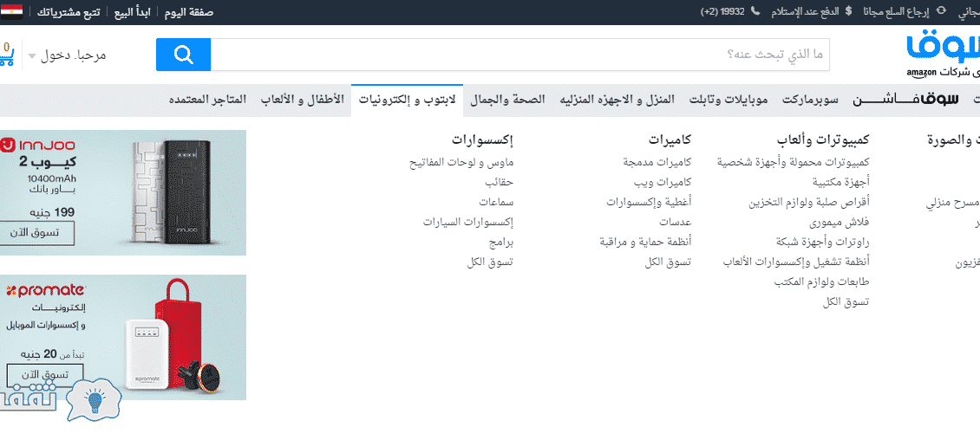Click the تسوق الآن button on Promate banner
Viewport: 980px width, 434px height.
(x=43, y=375)
